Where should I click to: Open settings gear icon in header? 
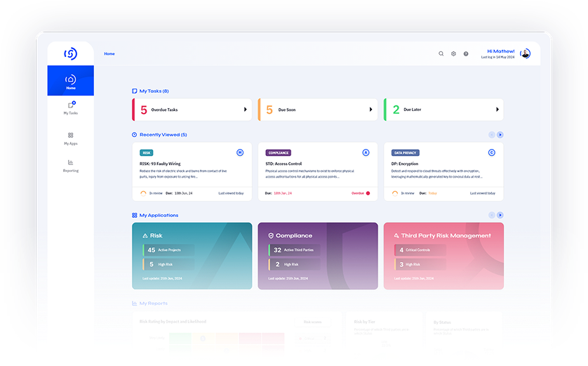tap(453, 53)
